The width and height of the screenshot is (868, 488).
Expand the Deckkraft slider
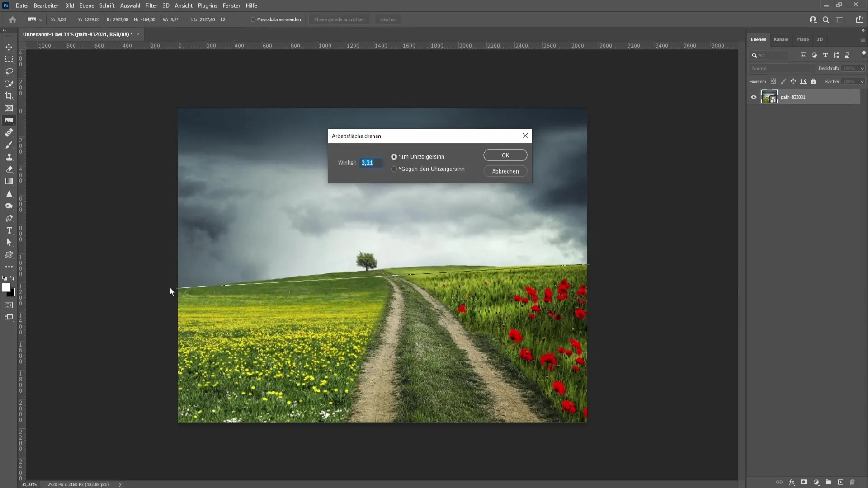coord(863,68)
